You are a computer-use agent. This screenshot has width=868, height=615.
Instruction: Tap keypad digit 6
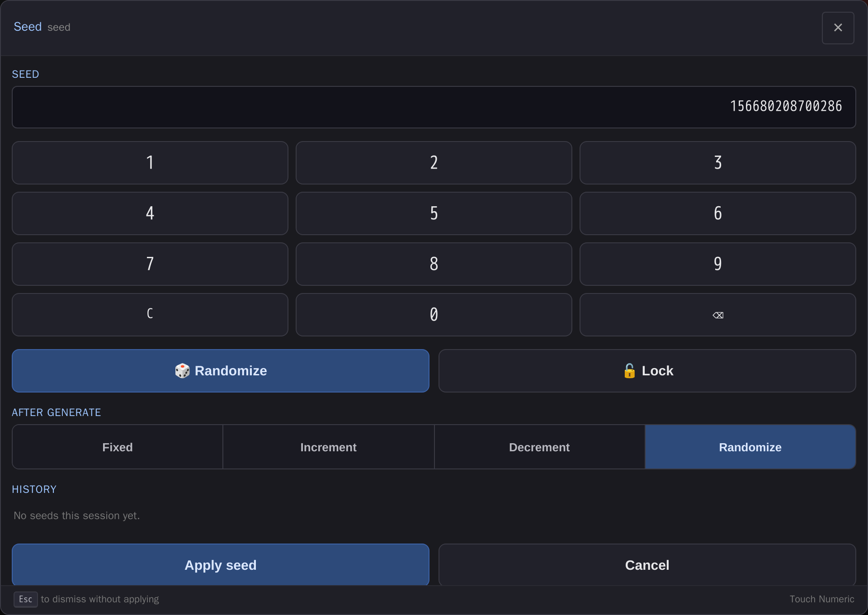(717, 213)
